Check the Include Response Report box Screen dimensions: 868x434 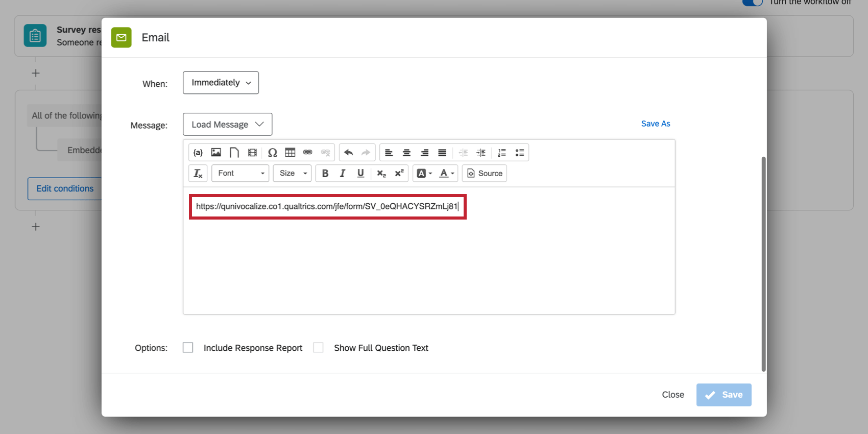point(188,348)
